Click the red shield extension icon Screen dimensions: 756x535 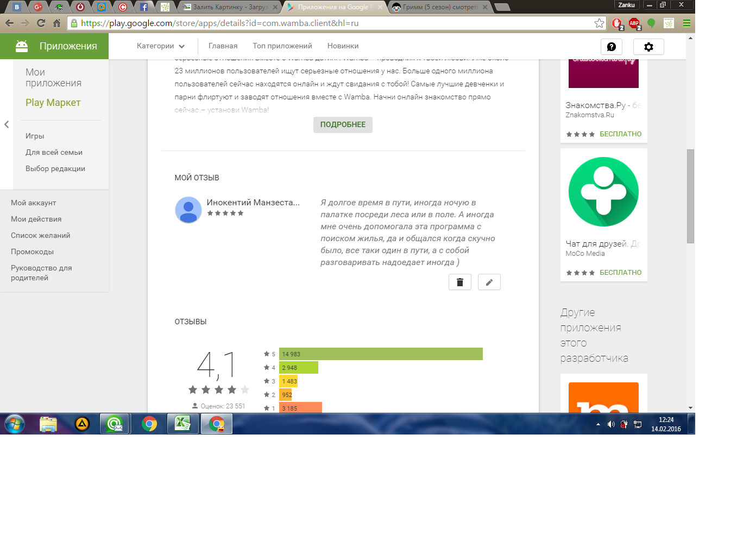pyautogui.click(x=617, y=23)
